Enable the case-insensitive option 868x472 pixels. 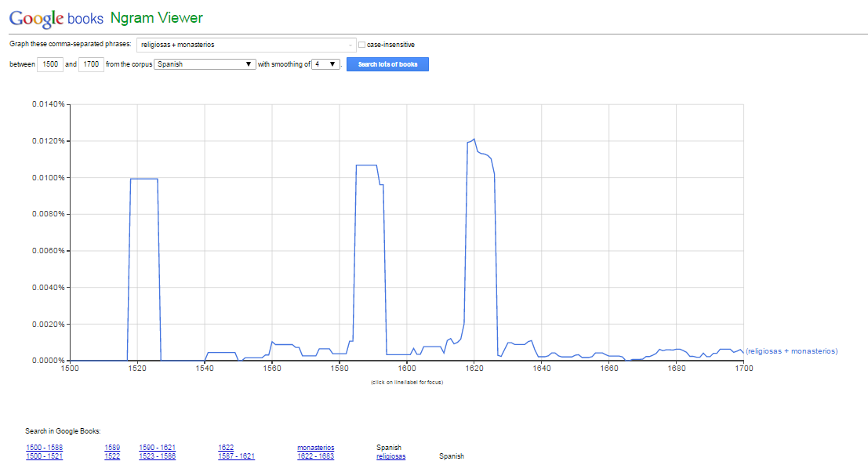362,45
